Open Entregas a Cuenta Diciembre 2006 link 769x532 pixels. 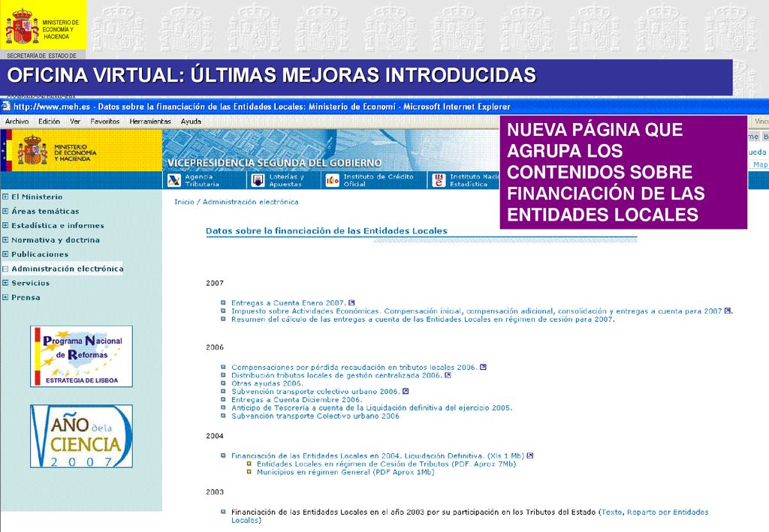(297, 400)
